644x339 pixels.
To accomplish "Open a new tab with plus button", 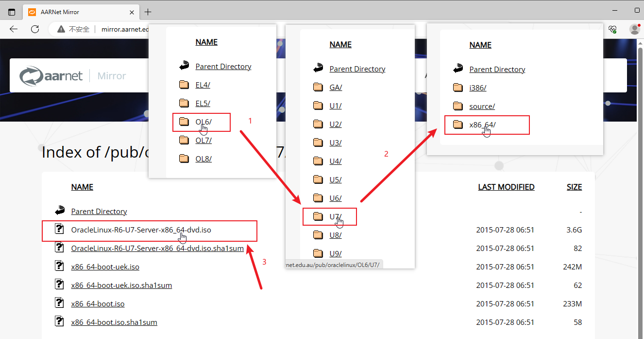I will point(148,12).
